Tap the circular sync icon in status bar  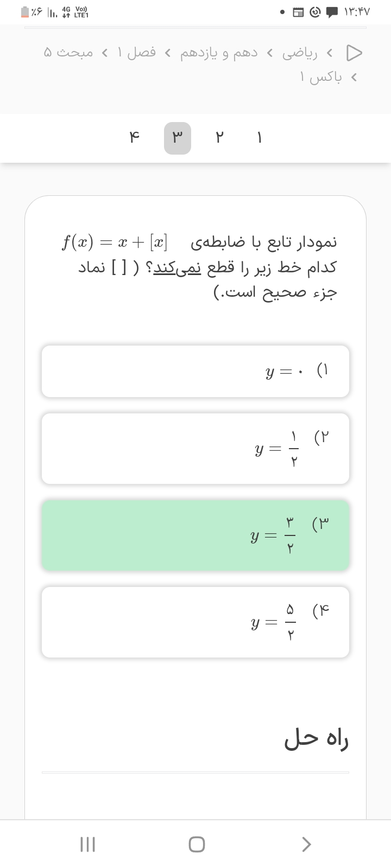coord(315,12)
